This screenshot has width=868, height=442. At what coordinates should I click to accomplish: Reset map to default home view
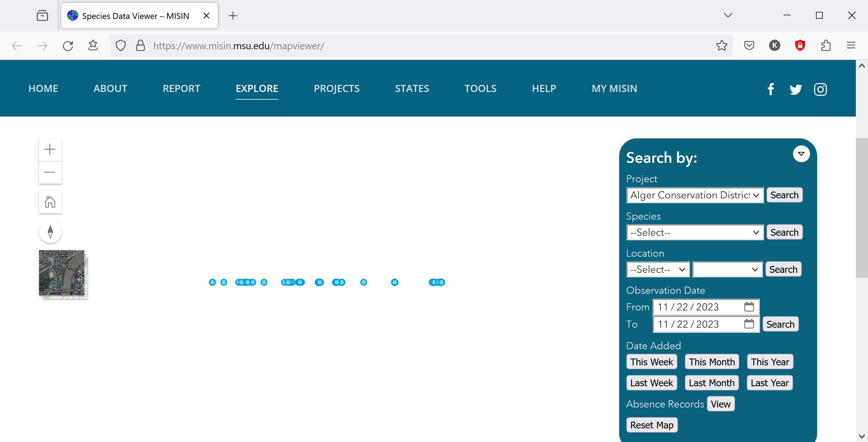pos(50,202)
